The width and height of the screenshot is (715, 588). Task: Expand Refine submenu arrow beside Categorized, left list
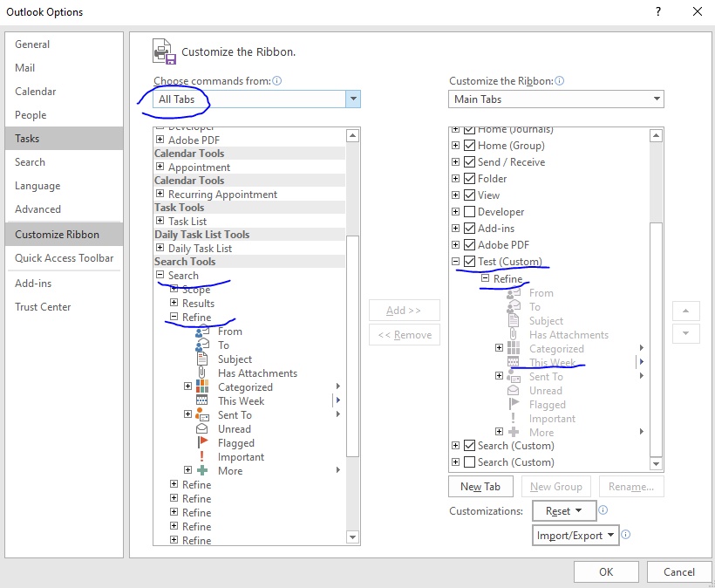point(338,386)
